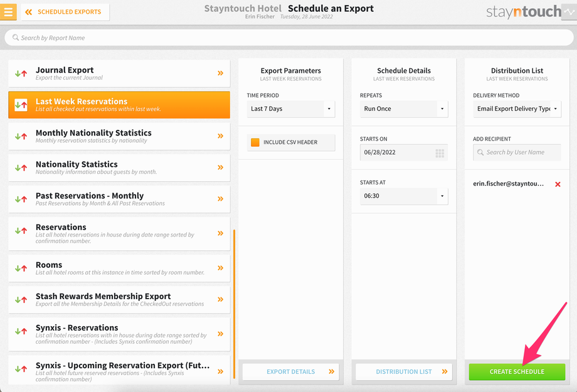Click the green Create Schedule button
The height and width of the screenshot is (392, 577).
pyautogui.click(x=517, y=372)
